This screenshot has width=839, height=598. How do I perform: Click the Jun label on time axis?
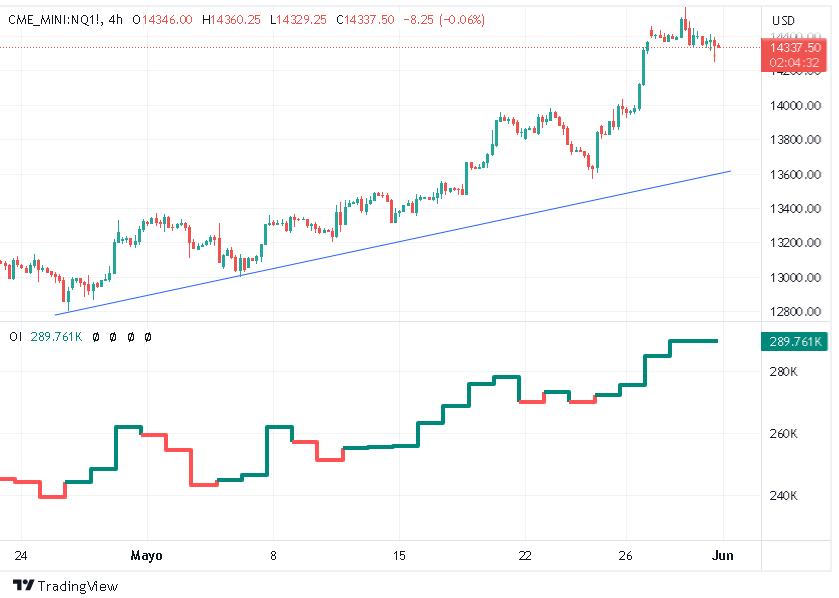(724, 555)
